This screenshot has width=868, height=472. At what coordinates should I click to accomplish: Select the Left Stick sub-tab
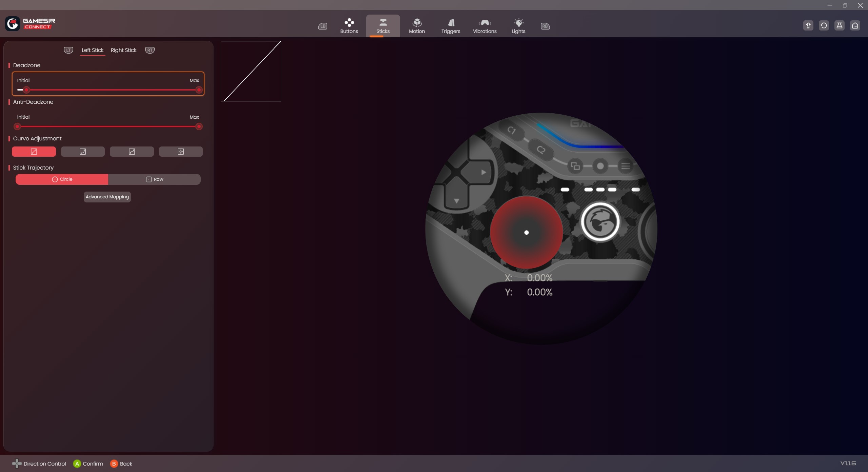(x=93, y=50)
